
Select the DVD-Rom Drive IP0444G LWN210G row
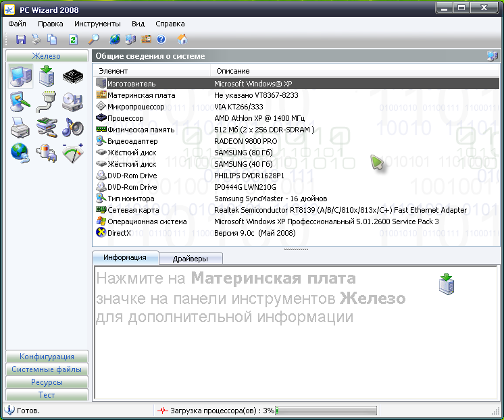tap(297, 187)
